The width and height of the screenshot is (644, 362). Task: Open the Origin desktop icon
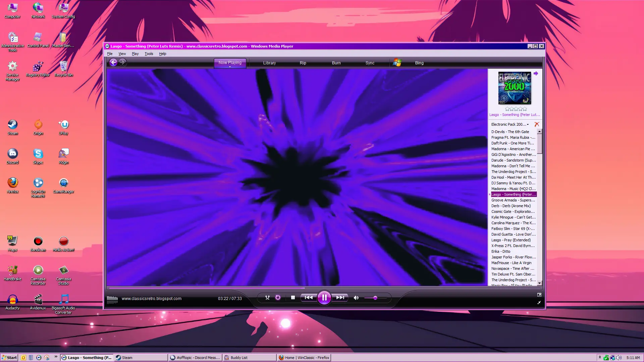pyautogui.click(x=38, y=127)
